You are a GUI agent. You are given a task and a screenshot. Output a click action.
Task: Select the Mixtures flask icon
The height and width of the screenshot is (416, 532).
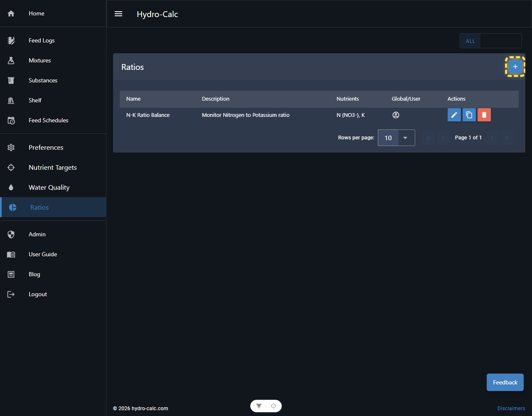point(11,60)
